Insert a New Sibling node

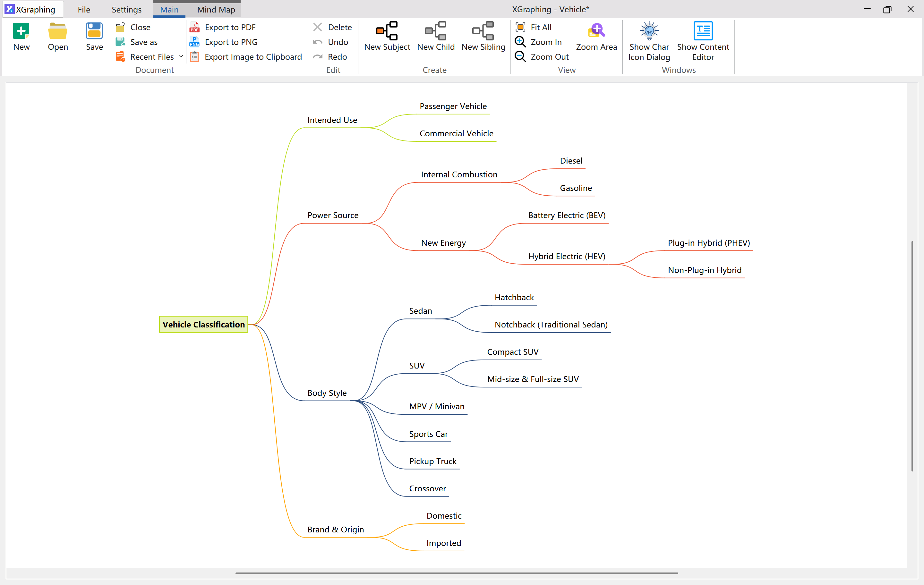click(x=483, y=37)
